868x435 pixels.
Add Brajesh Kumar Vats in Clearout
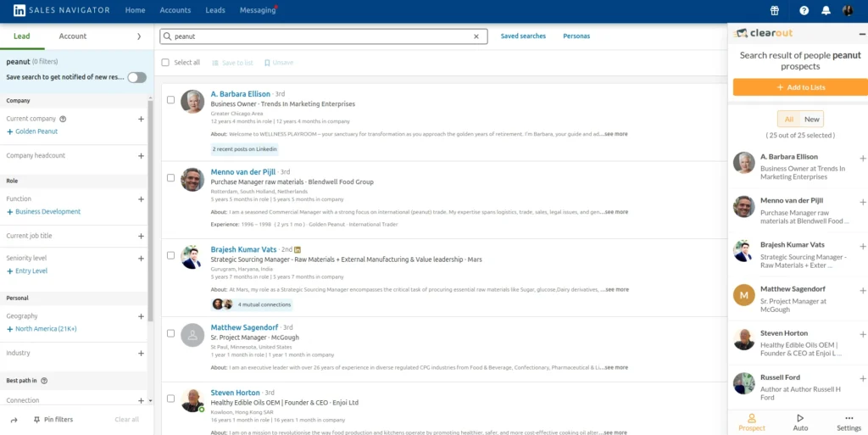pos(862,246)
